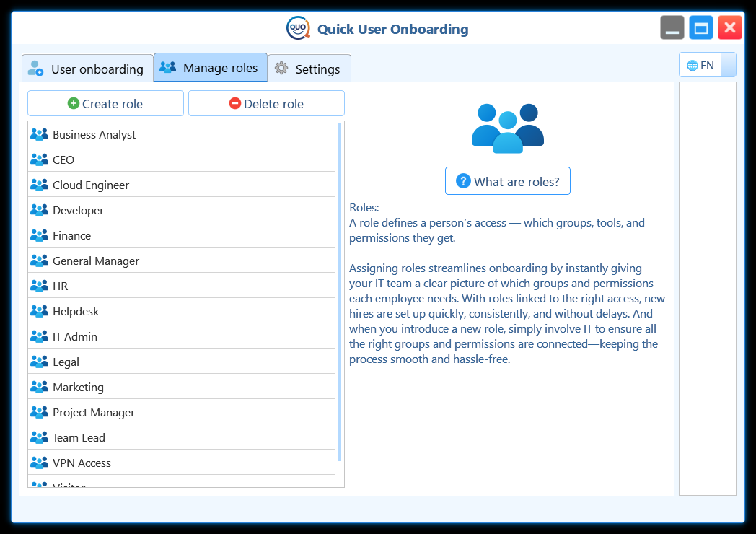Click the Helpdesk role's icon

[39, 310]
